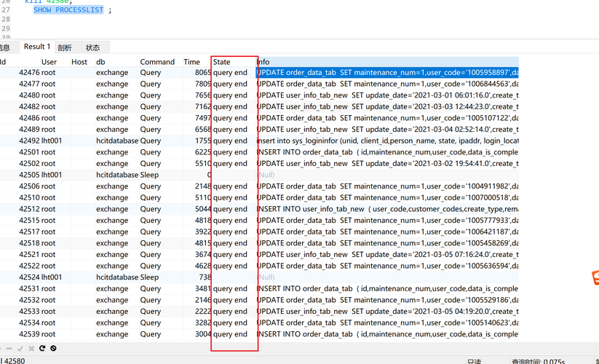Viewport: 599px width, 364px height.
Task: Click the query end state in row 42477
Action: pyautogui.click(x=230, y=84)
